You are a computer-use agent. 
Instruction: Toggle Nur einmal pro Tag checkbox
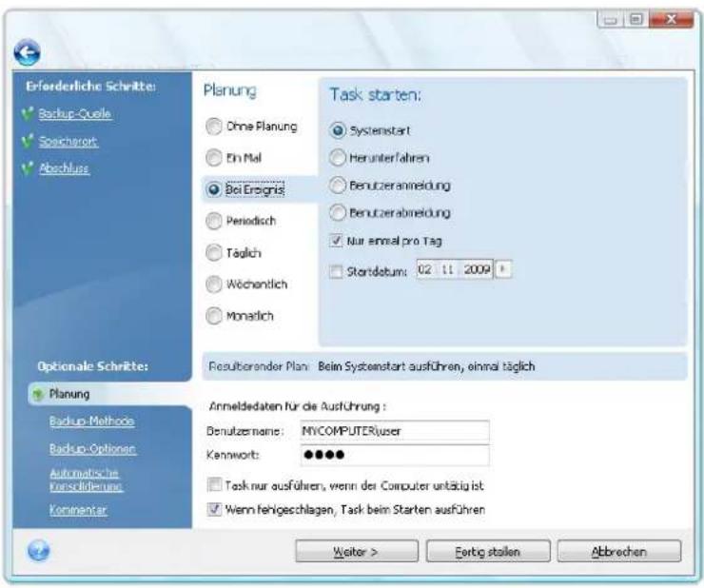(336, 241)
